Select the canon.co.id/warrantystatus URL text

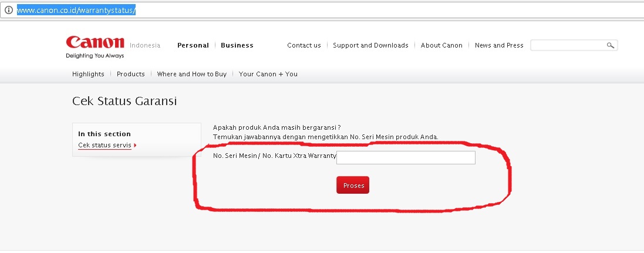[76, 10]
